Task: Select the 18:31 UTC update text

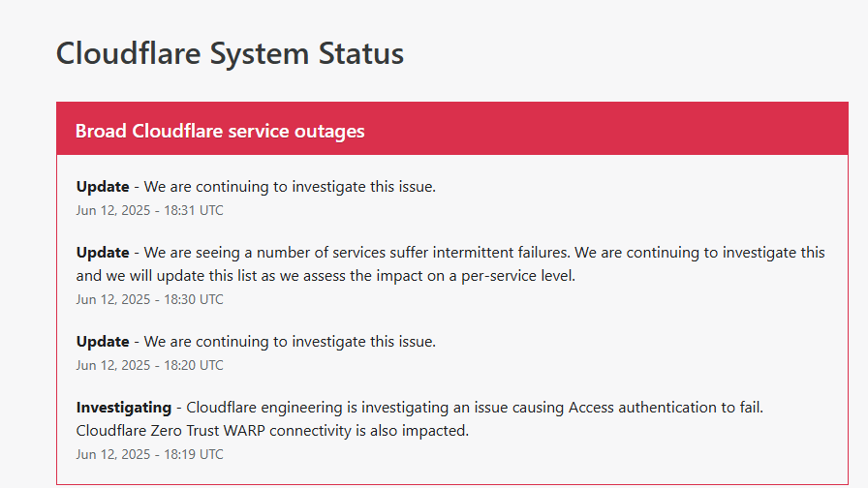Action: (x=256, y=187)
